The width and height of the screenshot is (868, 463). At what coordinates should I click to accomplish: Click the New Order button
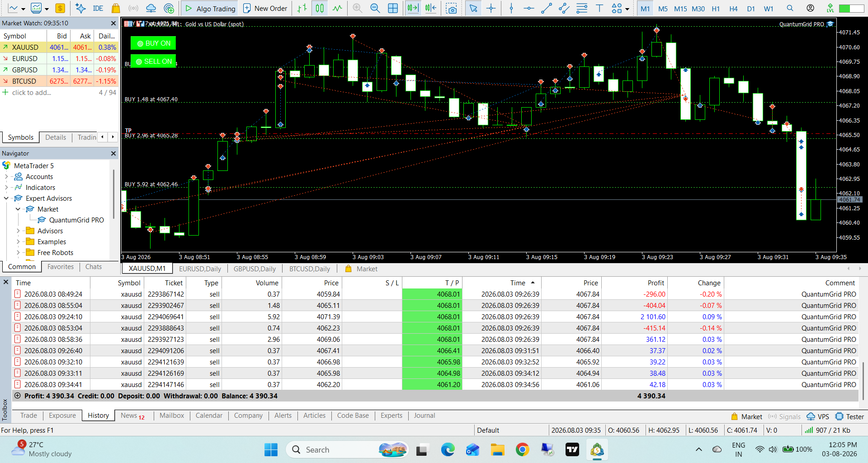coord(265,8)
